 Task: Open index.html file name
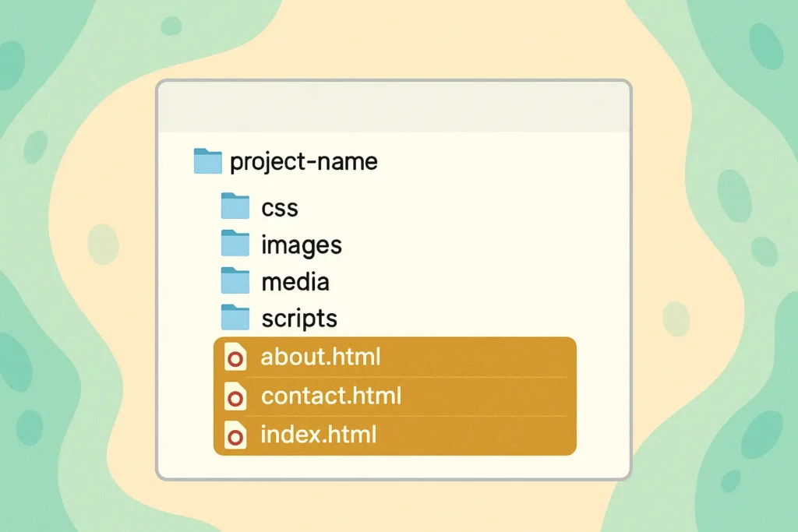click(x=319, y=435)
